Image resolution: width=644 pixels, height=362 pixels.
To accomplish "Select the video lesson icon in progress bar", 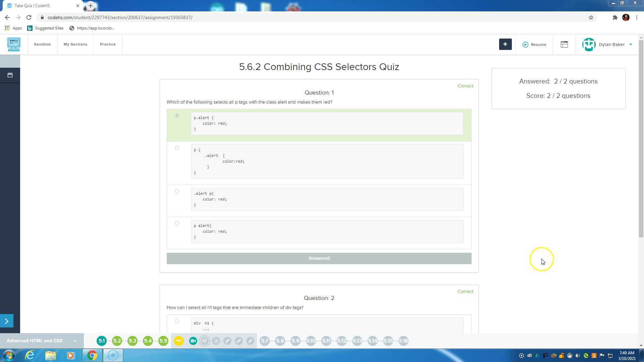I will tap(193, 341).
